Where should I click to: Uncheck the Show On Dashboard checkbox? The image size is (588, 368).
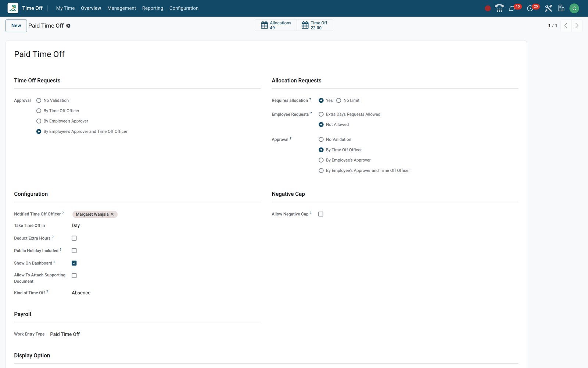click(x=74, y=263)
